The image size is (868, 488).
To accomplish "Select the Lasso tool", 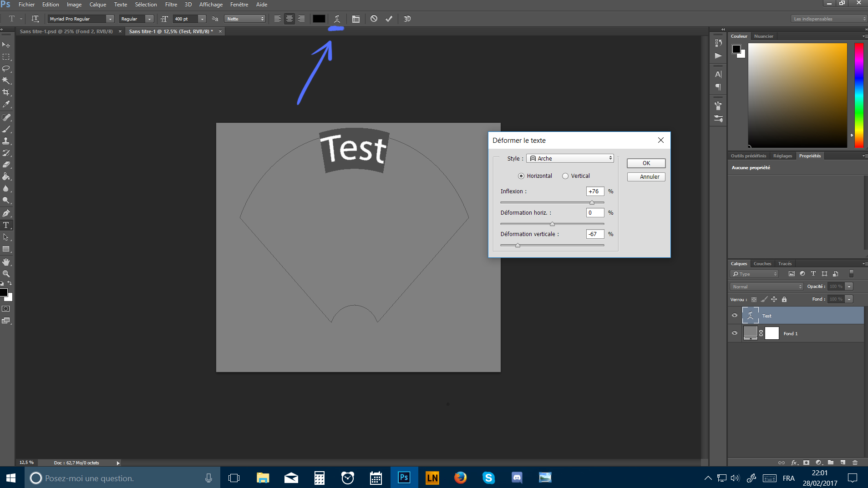I will click(x=6, y=69).
